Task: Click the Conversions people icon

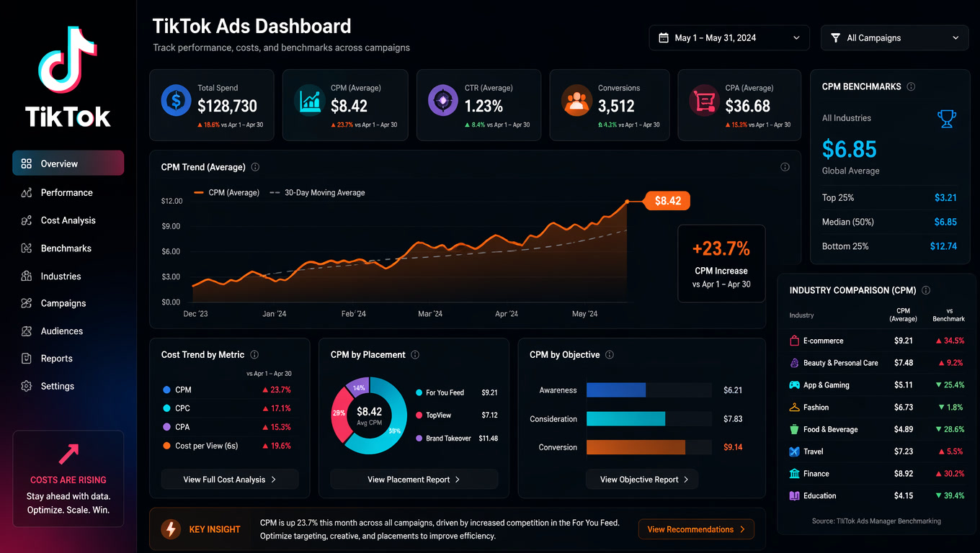Action: click(x=576, y=100)
